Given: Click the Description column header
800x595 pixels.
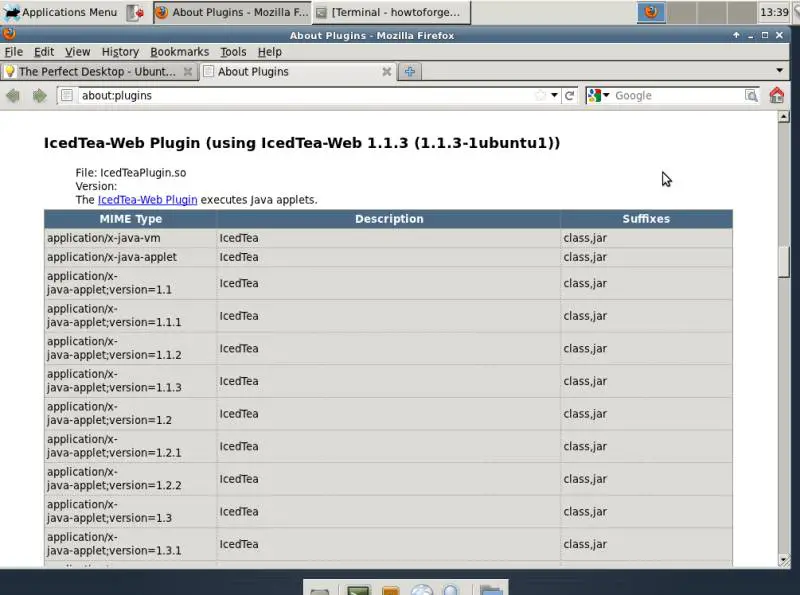Looking at the screenshot, I should coord(389,219).
